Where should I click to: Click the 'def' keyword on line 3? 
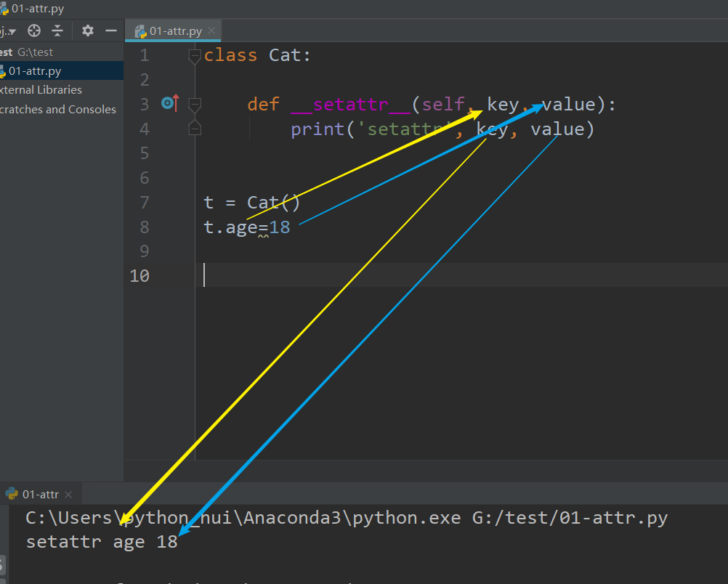point(263,105)
